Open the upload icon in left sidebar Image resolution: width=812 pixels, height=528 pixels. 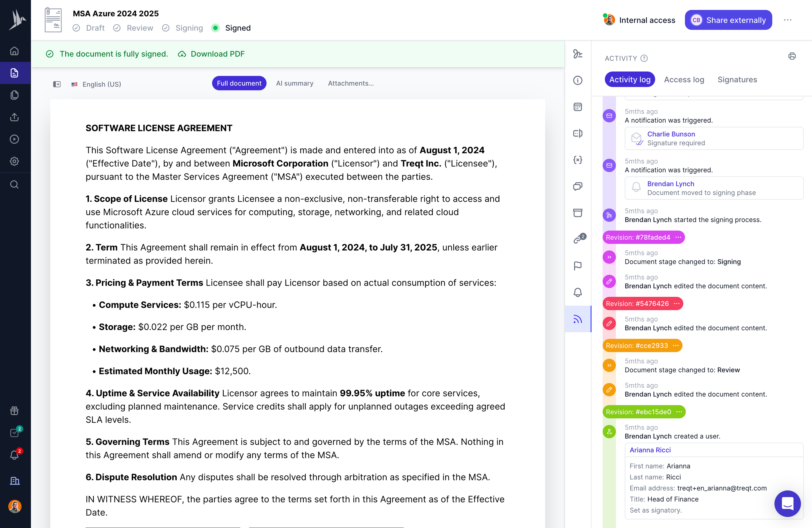point(14,117)
